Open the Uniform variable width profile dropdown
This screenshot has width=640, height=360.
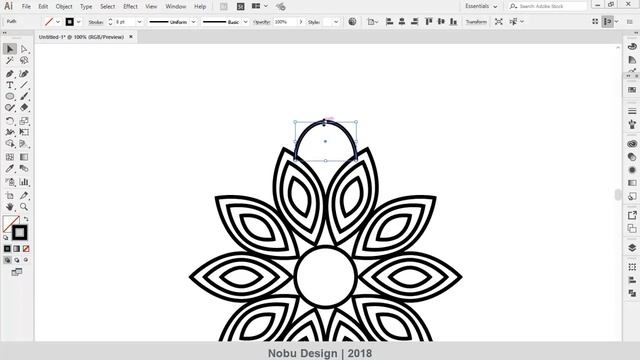point(193,22)
